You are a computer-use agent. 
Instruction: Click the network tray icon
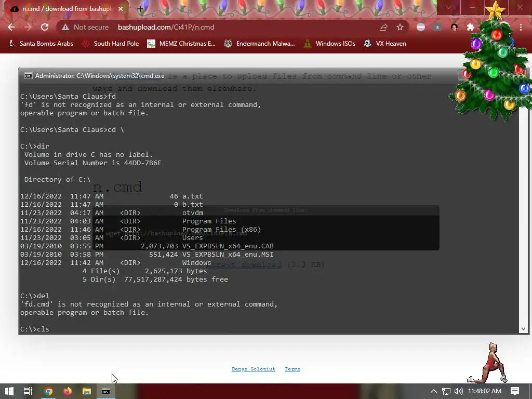click(x=446, y=391)
